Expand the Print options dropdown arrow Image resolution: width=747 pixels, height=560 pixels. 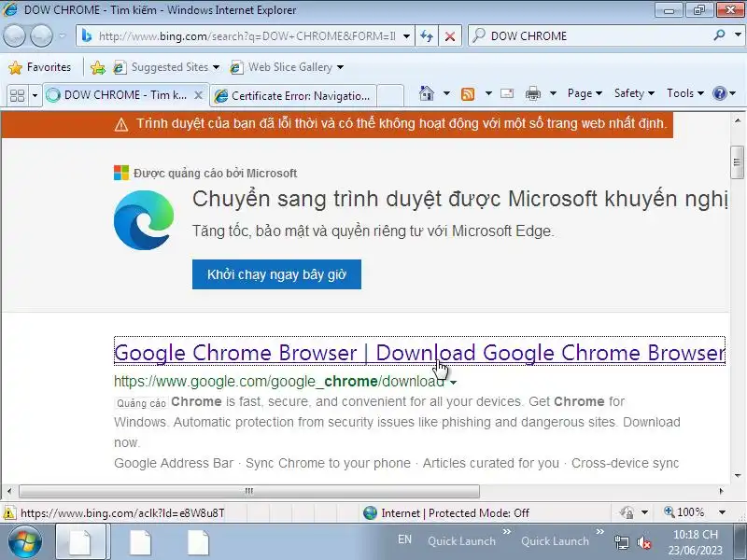553,93
